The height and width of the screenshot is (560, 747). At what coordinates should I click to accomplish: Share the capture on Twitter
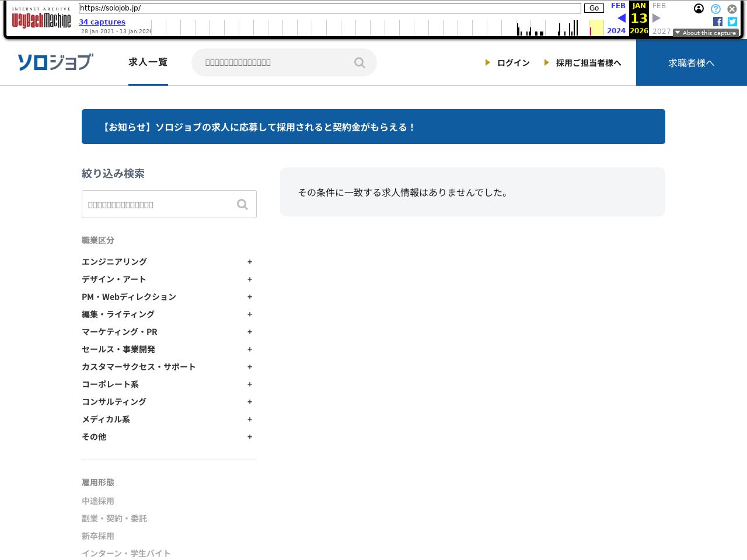(732, 22)
